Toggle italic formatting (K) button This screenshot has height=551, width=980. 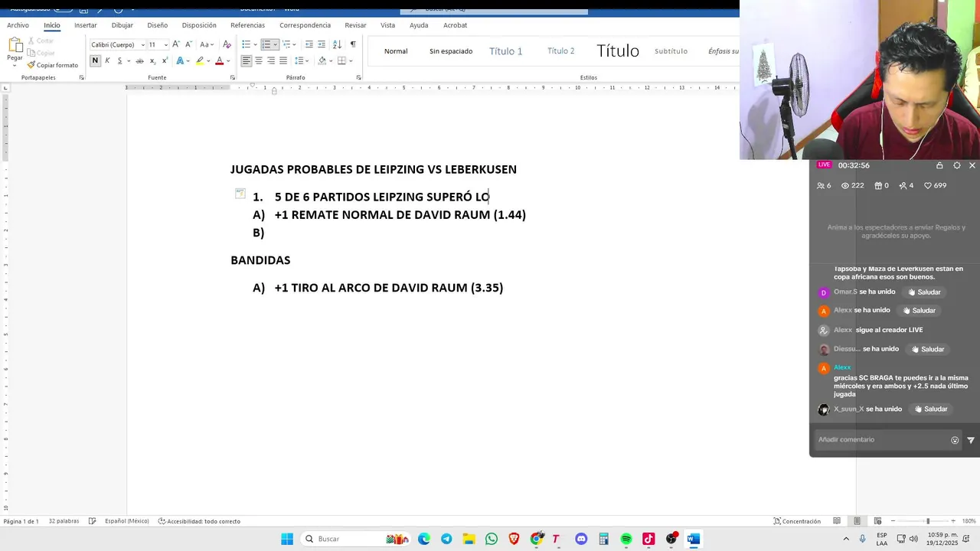tap(107, 60)
